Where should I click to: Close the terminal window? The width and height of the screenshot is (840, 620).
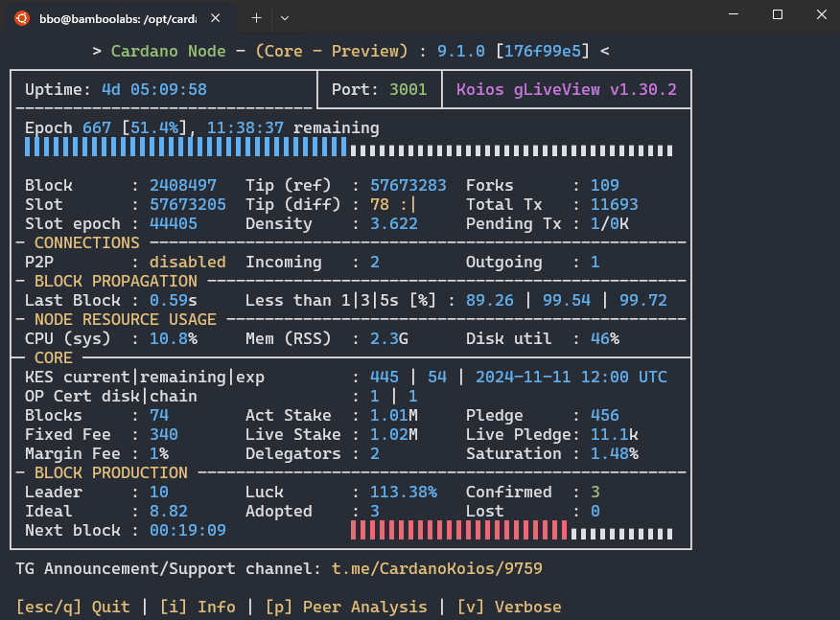tap(822, 14)
